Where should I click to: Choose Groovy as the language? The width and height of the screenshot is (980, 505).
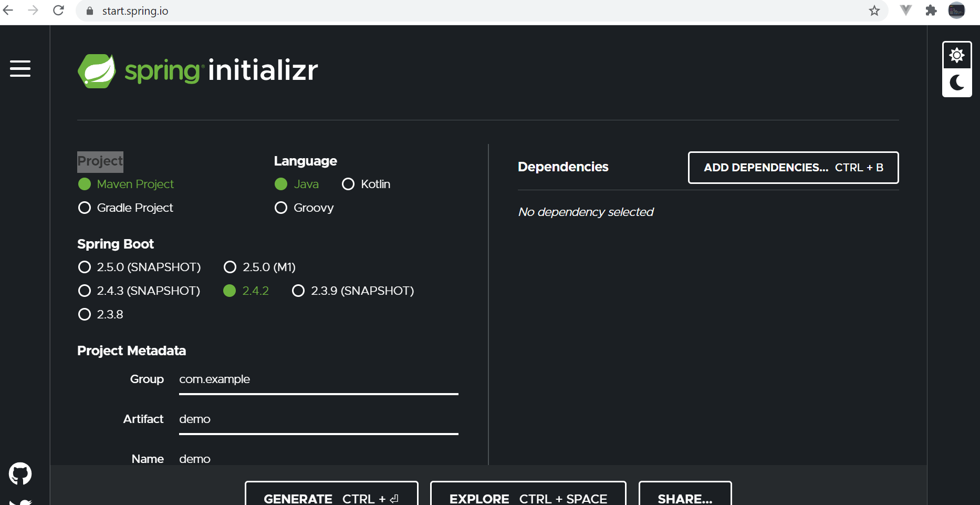click(304, 208)
